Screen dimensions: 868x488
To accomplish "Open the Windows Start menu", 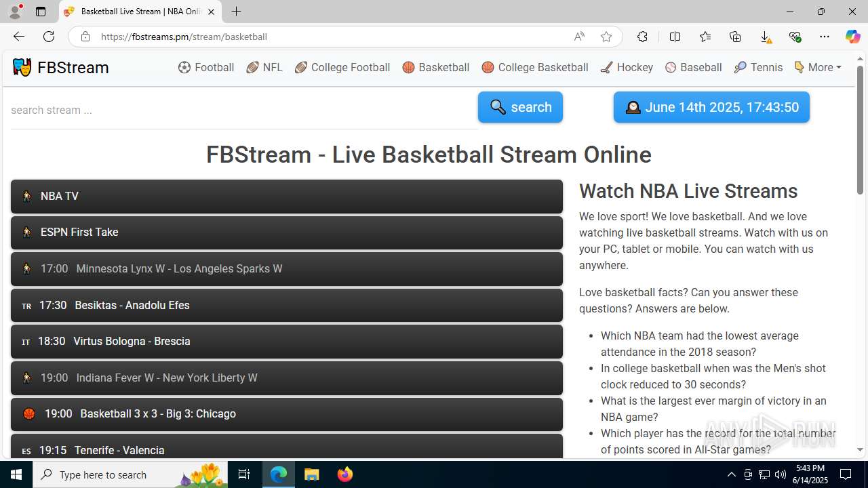I will click(x=16, y=474).
